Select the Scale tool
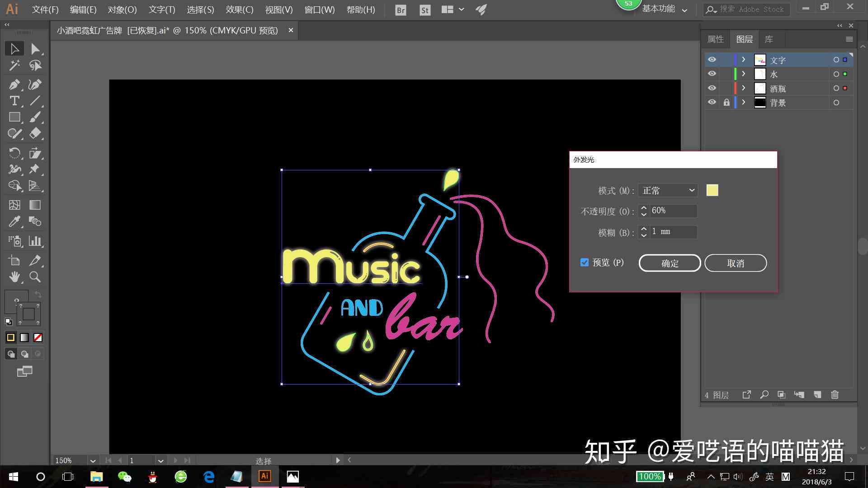The height and width of the screenshot is (488, 868). [35, 153]
